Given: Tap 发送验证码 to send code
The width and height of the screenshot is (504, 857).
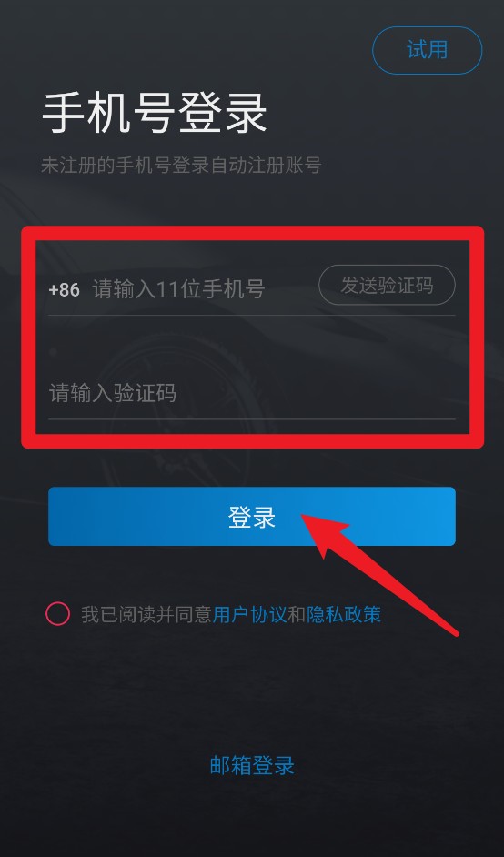Looking at the screenshot, I should [x=387, y=285].
